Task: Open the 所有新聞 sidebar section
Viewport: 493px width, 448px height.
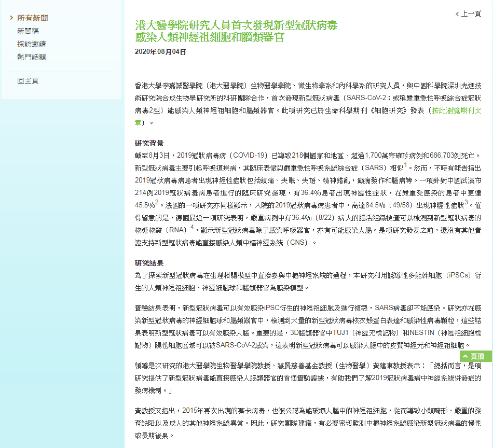Action: pyautogui.click(x=32, y=18)
